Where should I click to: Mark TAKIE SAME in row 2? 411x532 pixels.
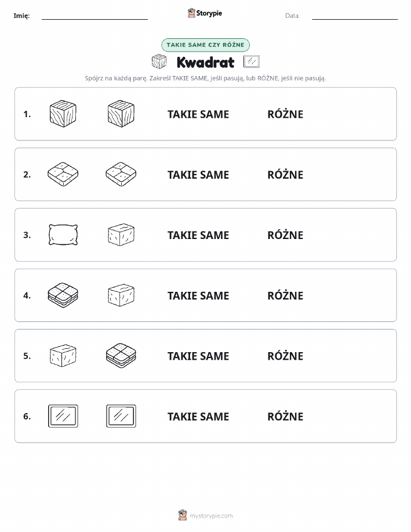tap(198, 175)
